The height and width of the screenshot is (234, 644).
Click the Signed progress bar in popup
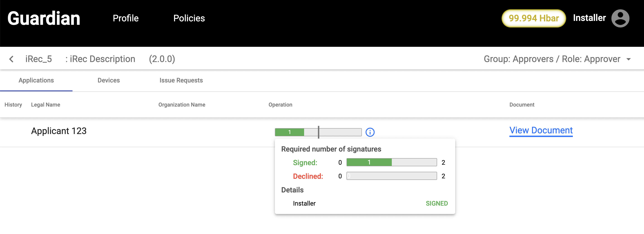click(x=392, y=162)
